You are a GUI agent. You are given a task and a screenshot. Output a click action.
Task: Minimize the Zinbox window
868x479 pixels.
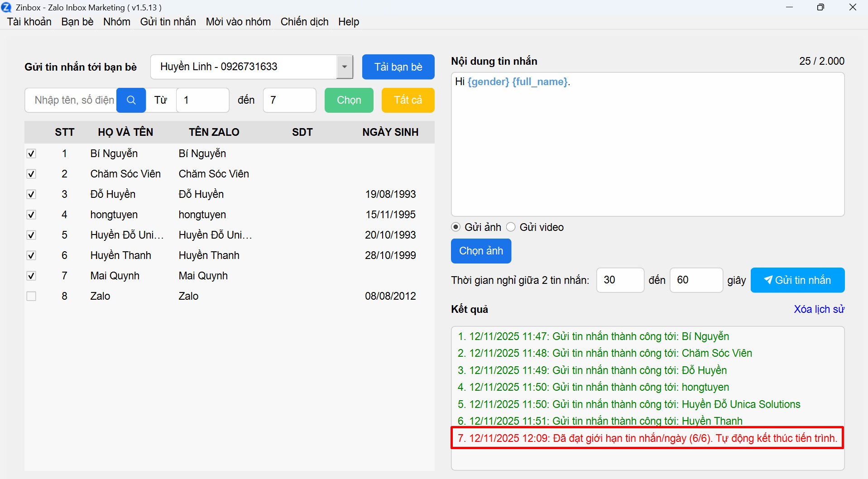point(790,7)
